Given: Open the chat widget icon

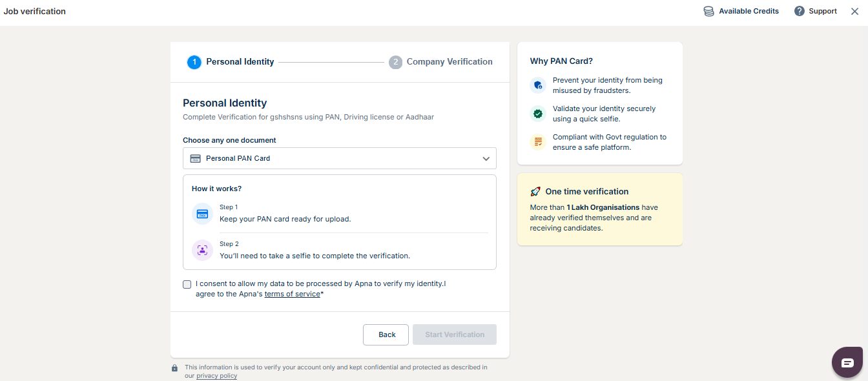Looking at the screenshot, I should tap(847, 362).
